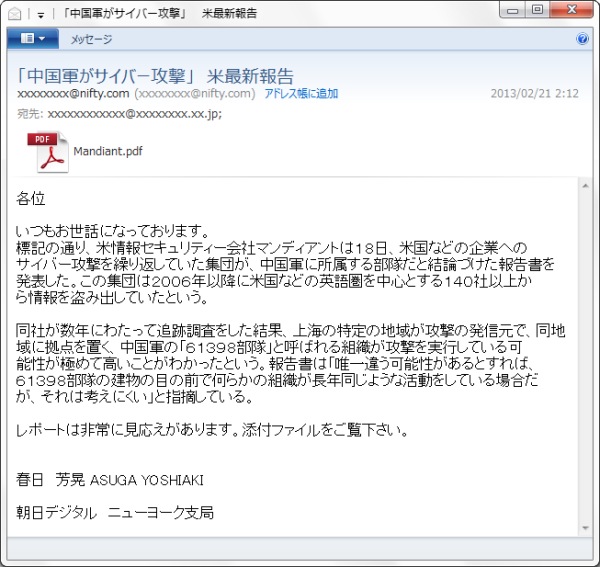Open the Mandiant.pdf attachment icon

[48, 152]
